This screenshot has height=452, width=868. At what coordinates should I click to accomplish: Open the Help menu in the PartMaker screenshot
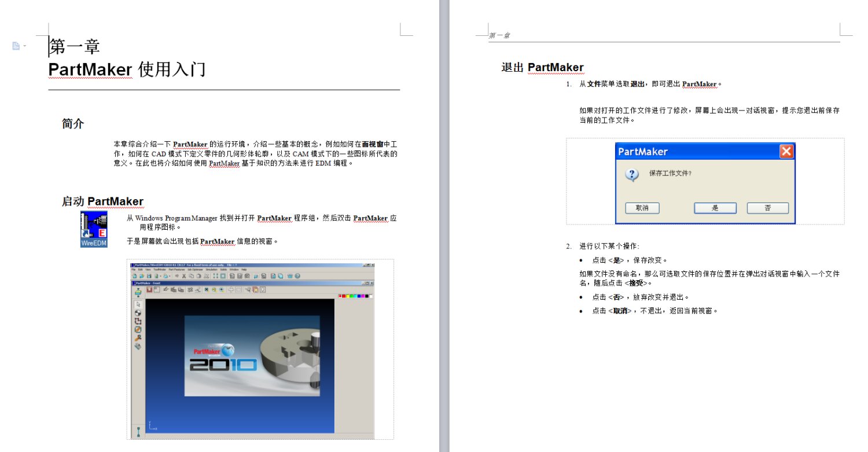pos(244,270)
